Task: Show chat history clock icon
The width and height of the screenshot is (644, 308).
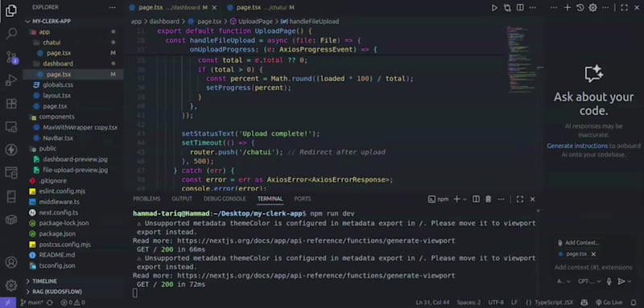Action: 580,8
